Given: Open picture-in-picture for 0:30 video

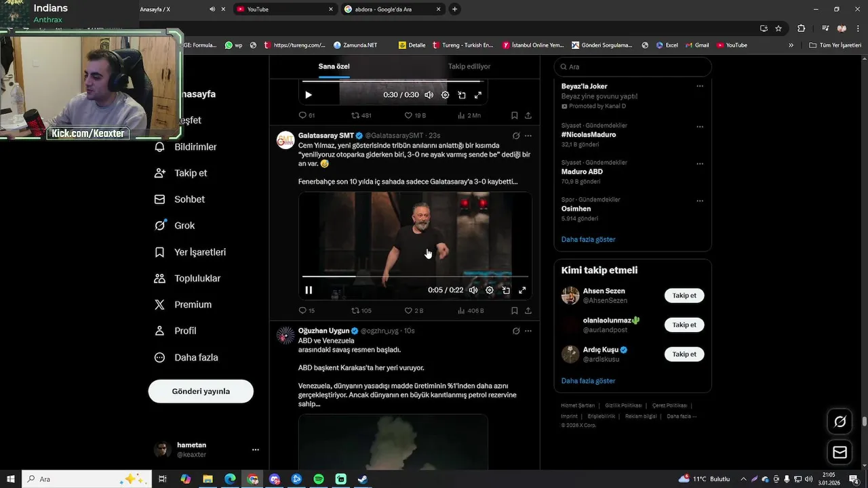Looking at the screenshot, I should 461,95.
